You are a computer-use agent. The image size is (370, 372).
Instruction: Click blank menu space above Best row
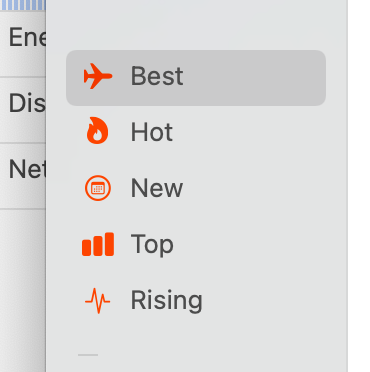[x=196, y=27]
